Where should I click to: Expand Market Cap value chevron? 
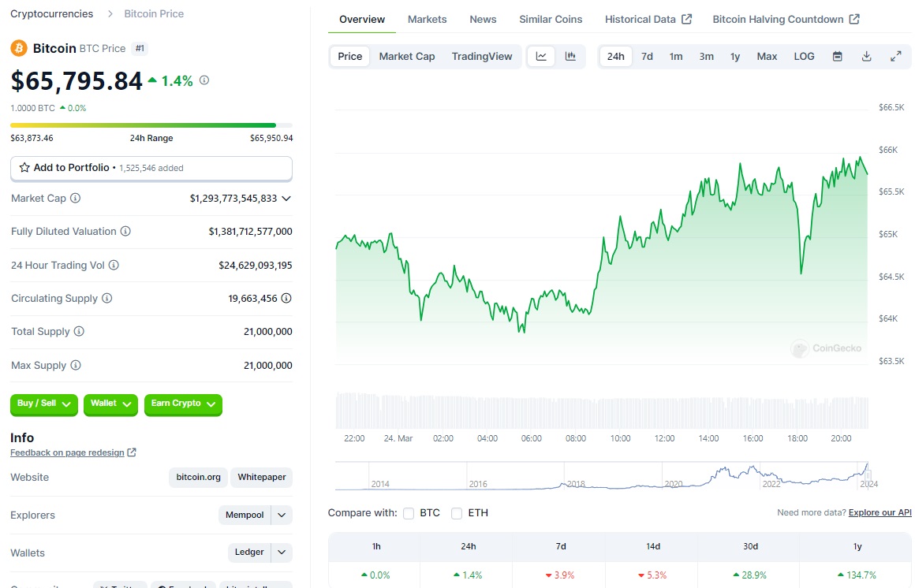coord(286,199)
